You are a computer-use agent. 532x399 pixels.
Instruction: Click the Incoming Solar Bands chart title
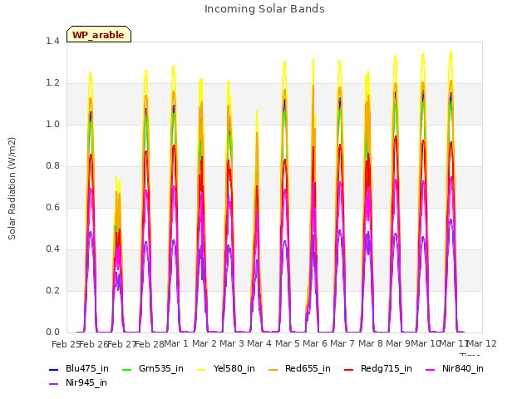point(264,9)
